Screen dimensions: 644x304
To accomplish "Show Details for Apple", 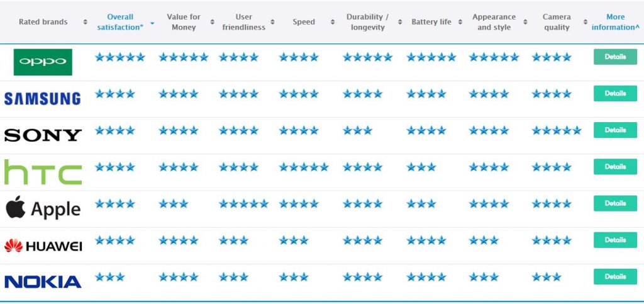I will point(615,203).
